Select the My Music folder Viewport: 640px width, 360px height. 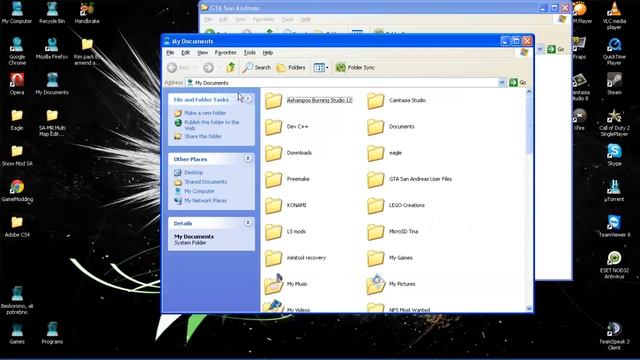click(286, 284)
